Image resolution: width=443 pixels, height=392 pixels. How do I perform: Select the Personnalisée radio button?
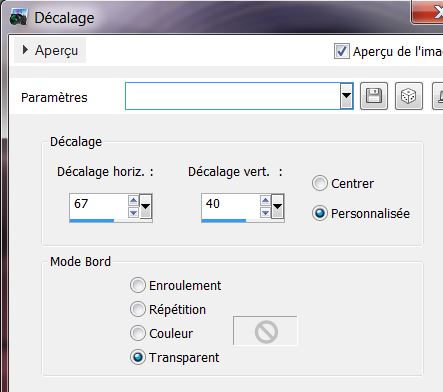tap(320, 213)
